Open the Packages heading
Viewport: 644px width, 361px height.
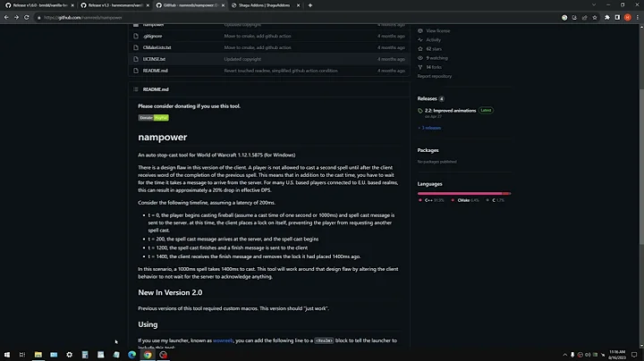tap(428, 150)
